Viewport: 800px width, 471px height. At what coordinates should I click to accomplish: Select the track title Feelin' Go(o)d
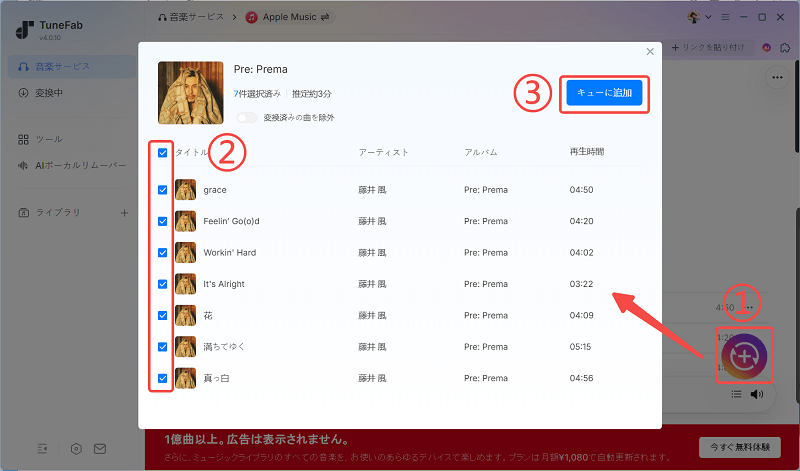(231, 221)
